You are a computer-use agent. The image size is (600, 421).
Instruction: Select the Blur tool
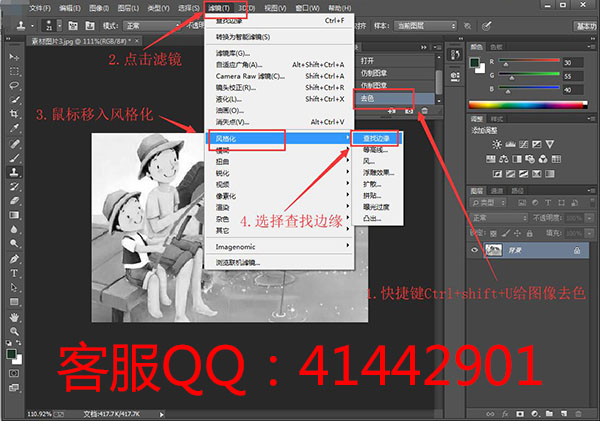(x=14, y=229)
